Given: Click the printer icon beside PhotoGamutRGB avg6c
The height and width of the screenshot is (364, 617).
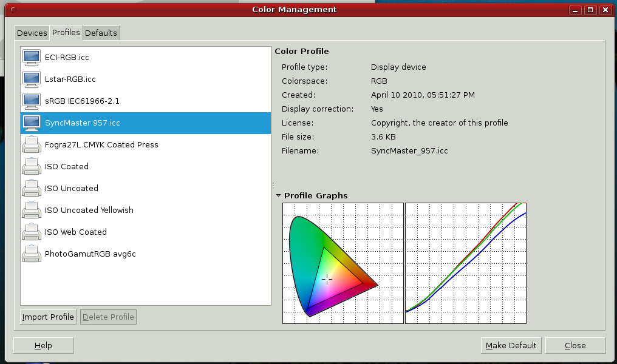Looking at the screenshot, I should 32,254.
